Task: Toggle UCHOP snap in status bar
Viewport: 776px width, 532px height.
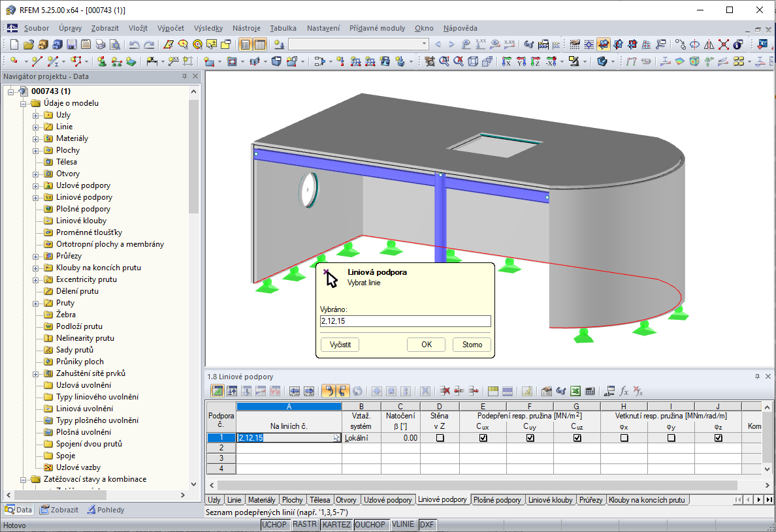Action: click(x=274, y=525)
